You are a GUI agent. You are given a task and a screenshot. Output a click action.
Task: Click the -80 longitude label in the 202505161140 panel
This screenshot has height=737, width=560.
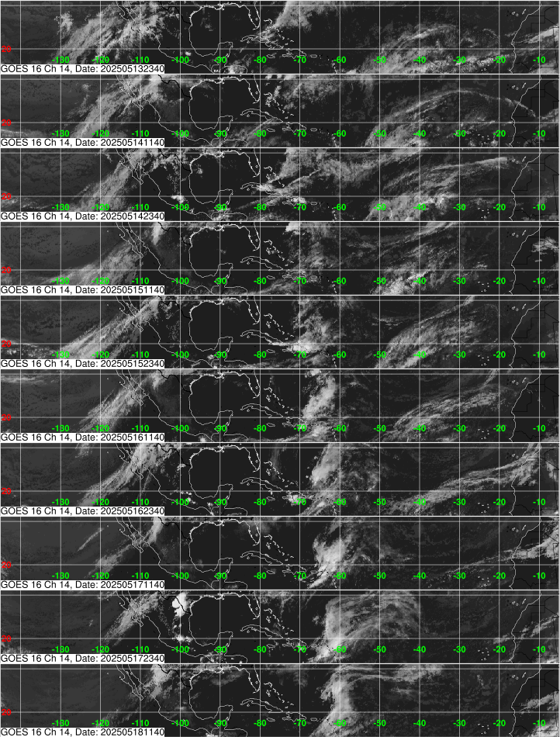click(x=259, y=429)
